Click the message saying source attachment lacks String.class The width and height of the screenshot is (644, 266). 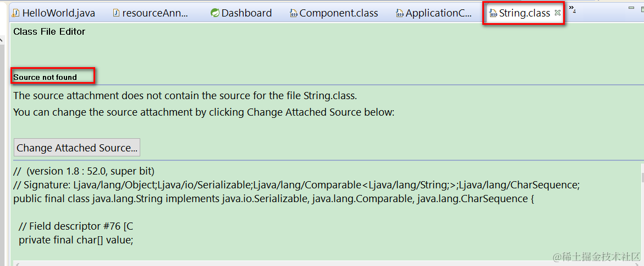[x=185, y=95]
